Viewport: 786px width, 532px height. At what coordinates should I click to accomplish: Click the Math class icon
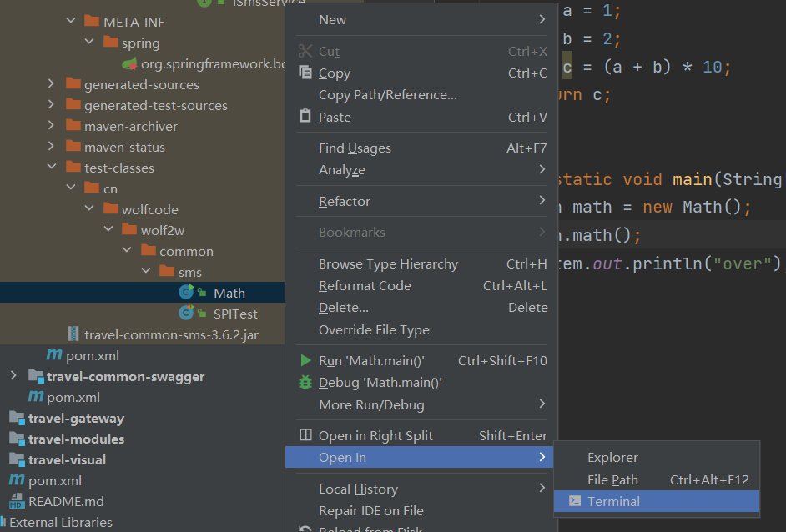186,292
